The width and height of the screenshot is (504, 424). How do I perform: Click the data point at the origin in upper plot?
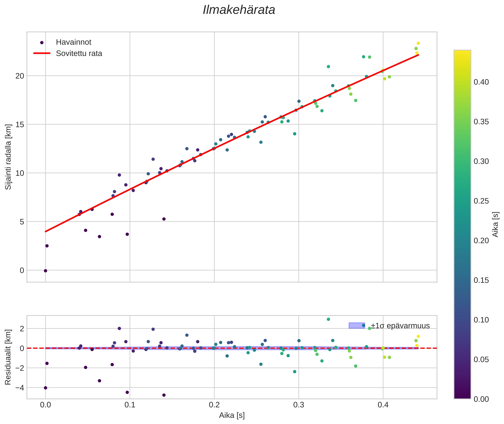pos(45,271)
